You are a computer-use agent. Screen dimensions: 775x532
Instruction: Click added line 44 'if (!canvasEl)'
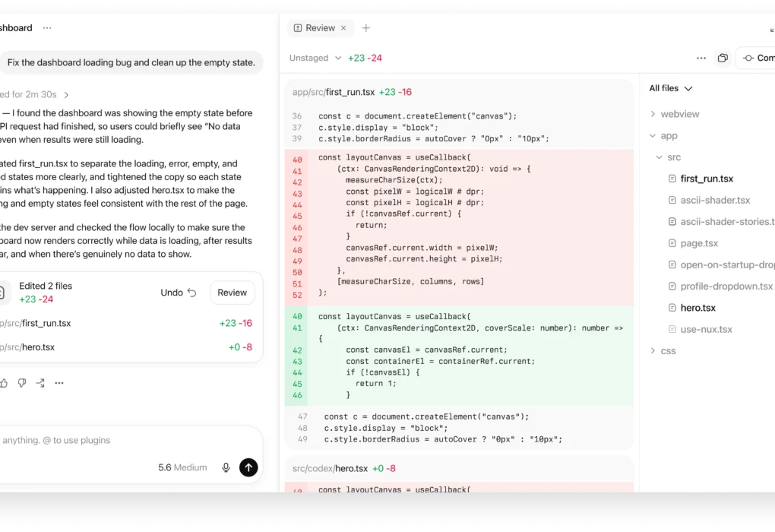(x=459, y=373)
